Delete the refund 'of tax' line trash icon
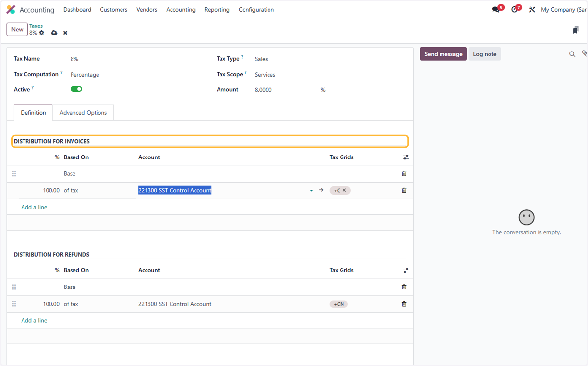 (404, 304)
